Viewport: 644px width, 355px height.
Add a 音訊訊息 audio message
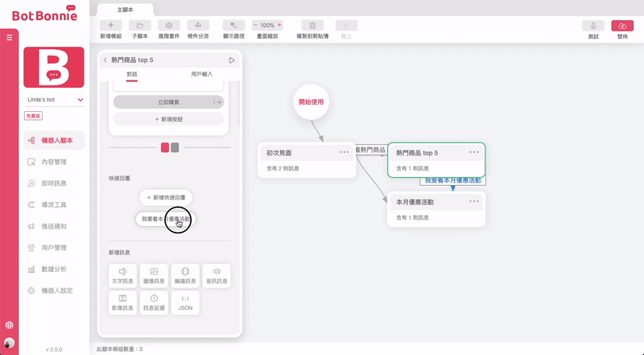[x=217, y=275]
